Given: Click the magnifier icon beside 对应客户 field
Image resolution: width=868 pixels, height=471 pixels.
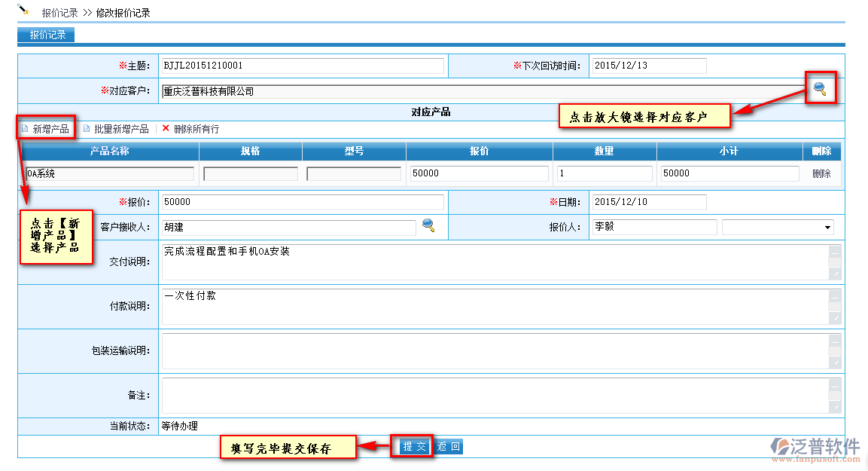Looking at the screenshot, I should click(x=821, y=89).
